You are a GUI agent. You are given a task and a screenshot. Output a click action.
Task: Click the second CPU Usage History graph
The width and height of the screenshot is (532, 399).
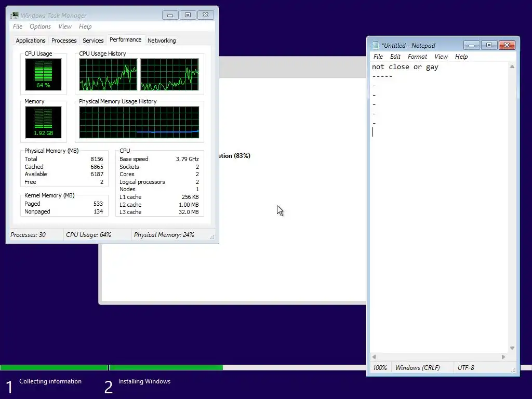[170, 74]
